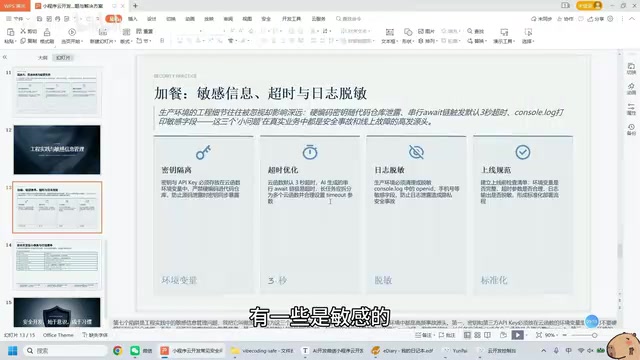
Task: Click the Find (查找) magnifier icon
Action: 470,31
